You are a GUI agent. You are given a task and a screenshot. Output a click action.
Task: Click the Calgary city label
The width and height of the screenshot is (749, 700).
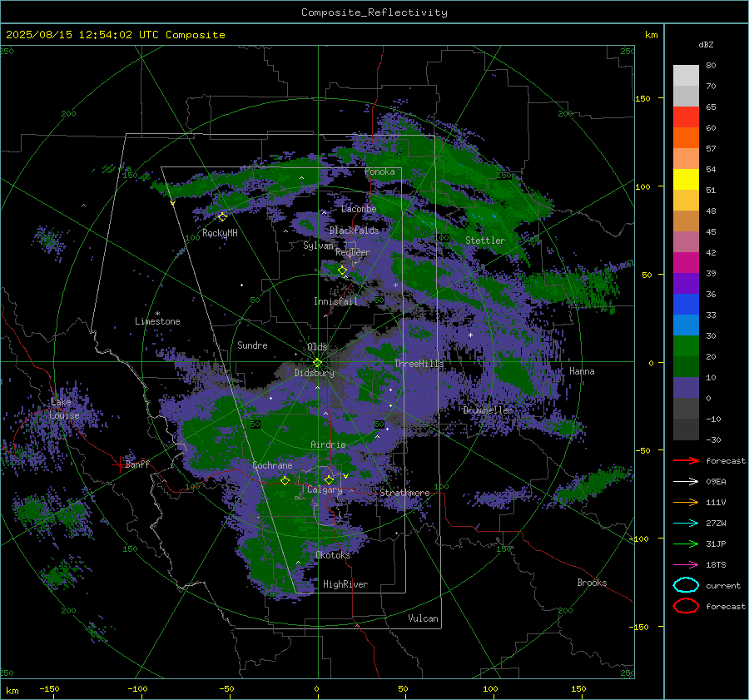pyautogui.click(x=325, y=489)
